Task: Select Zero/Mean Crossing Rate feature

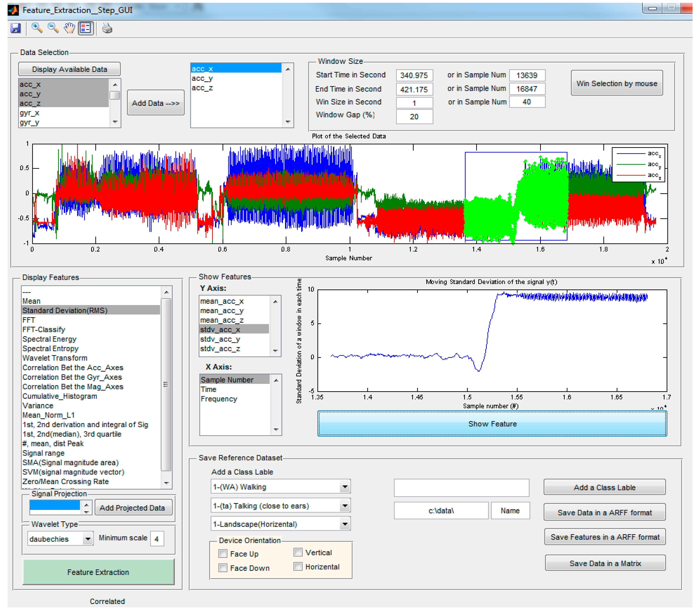Action: [91, 482]
